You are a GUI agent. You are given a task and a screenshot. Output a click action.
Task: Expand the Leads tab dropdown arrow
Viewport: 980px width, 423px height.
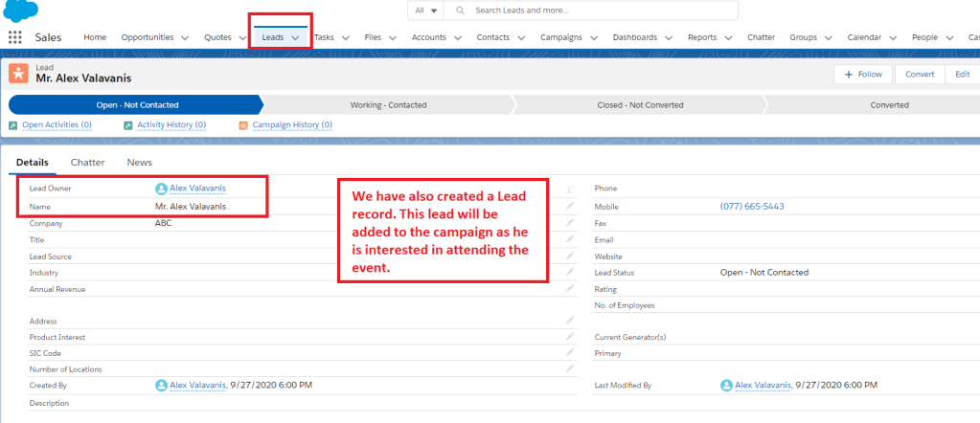[296, 37]
